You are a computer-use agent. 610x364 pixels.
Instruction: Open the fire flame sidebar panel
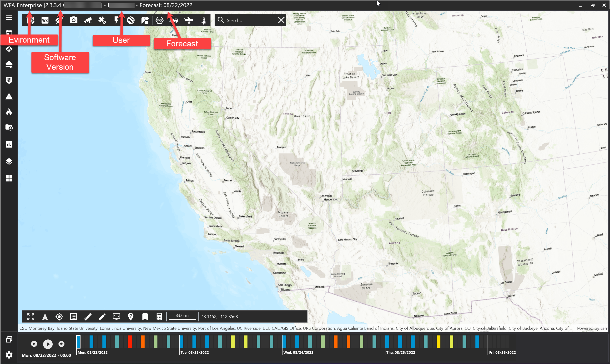(9, 112)
